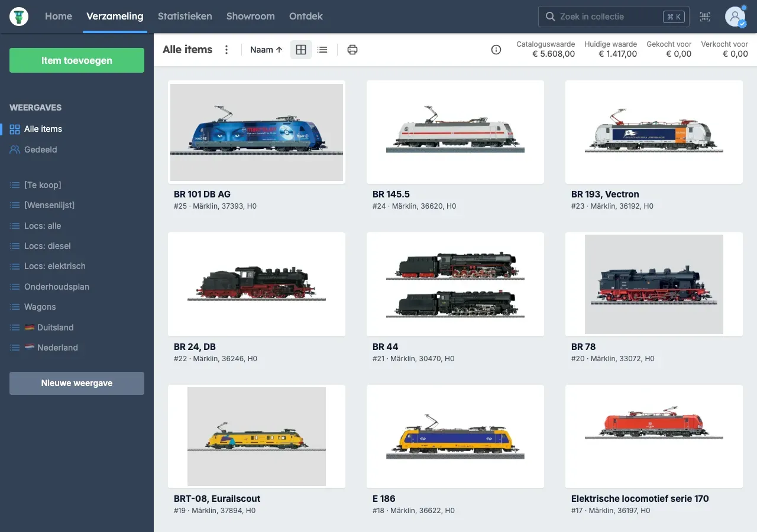757x532 pixels.
Task: Click the Huidige waarde € 1.417,00 value
Action: (611, 49)
